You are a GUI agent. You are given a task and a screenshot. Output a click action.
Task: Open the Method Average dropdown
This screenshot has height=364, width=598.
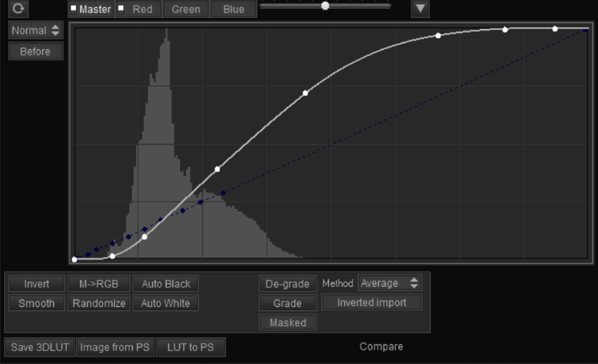[390, 283]
